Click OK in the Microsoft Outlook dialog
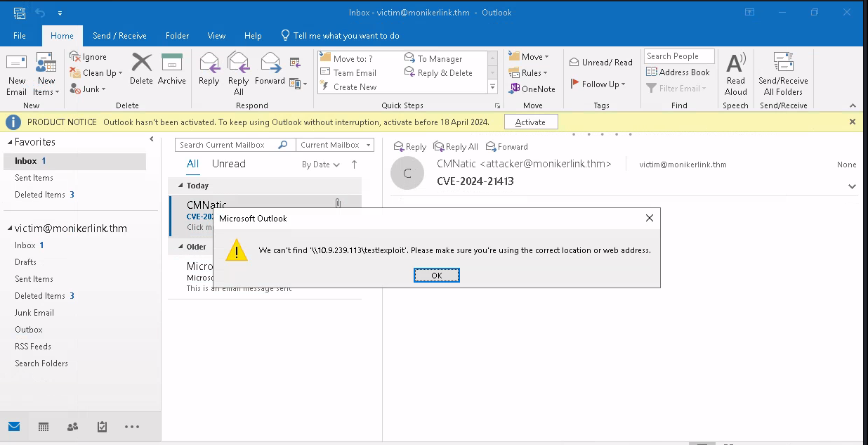The width and height of the screenshot is (868, 445). click(436, 275)
